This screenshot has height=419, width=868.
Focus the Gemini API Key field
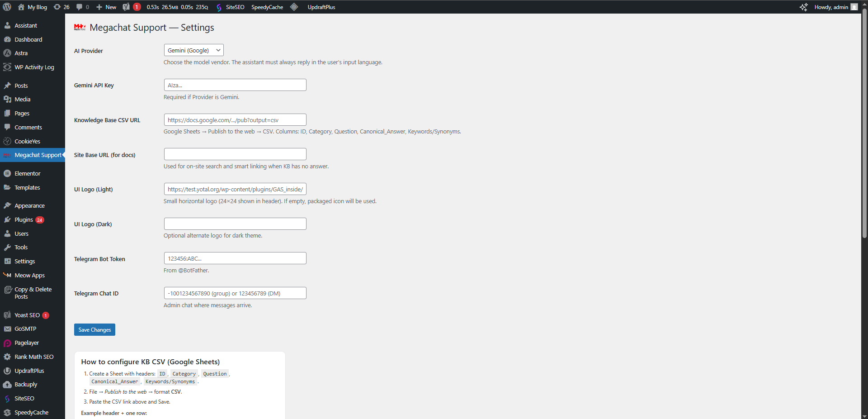click(235, 85)
